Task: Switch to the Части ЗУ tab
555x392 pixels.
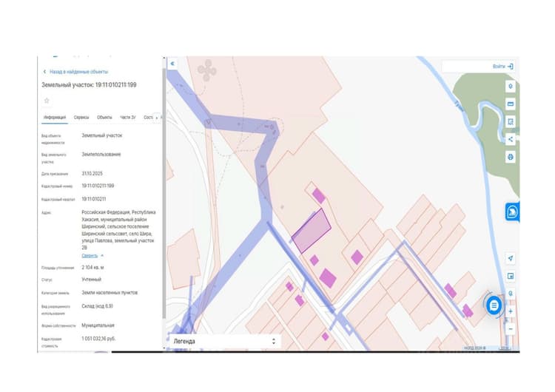Action: tap(128, 118)
